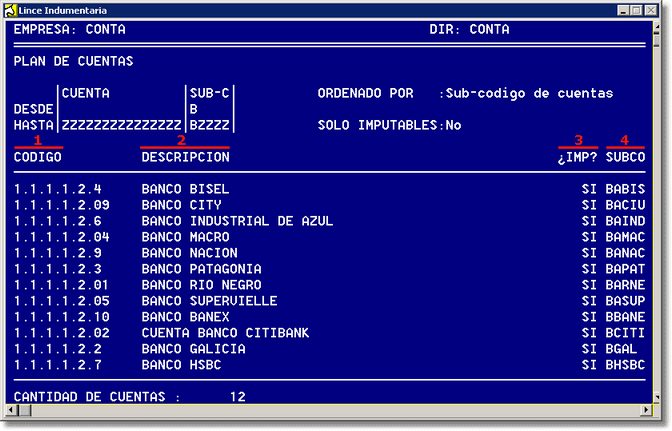Select the BANCO HSBC row
The image size is (672, 431).
click(329, 365)
